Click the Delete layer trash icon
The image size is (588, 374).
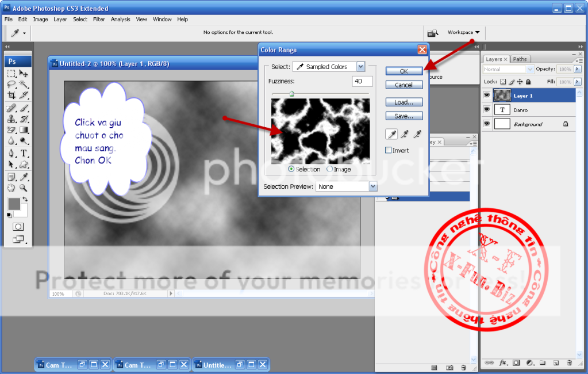pyautogui.click(x=569, y=362)
